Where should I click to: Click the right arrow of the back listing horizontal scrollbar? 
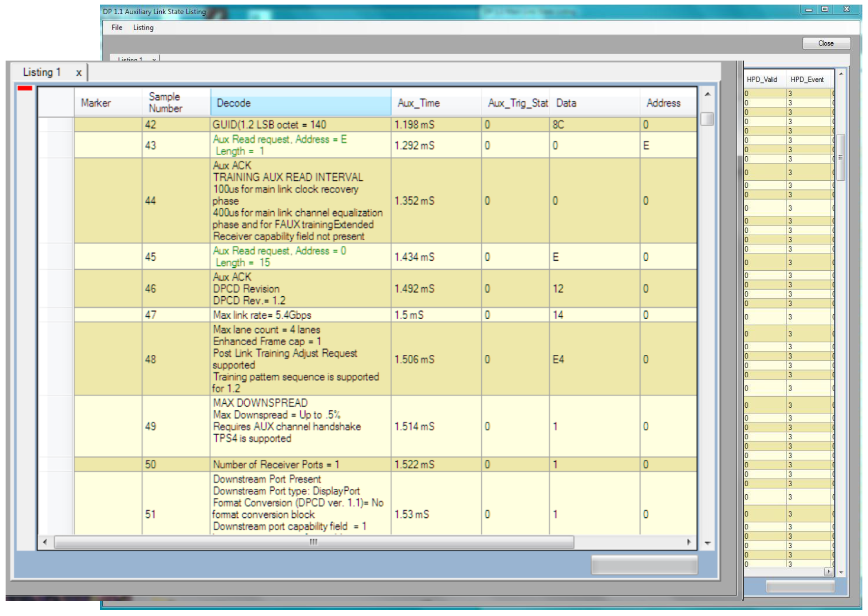click(829, 572)
